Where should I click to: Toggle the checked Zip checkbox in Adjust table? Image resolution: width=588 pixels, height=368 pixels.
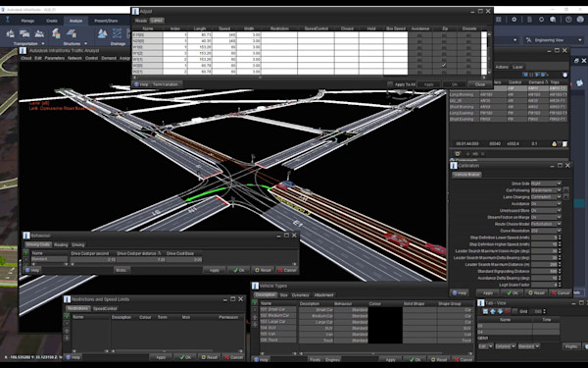444,65
